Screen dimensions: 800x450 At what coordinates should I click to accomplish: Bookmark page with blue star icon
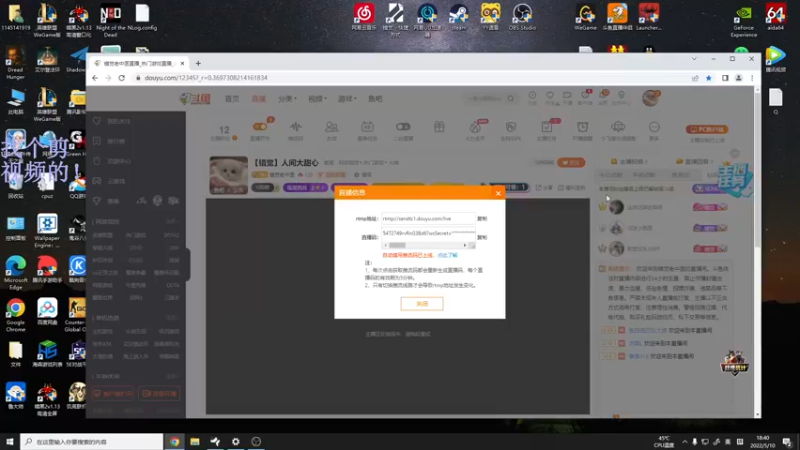709,78
